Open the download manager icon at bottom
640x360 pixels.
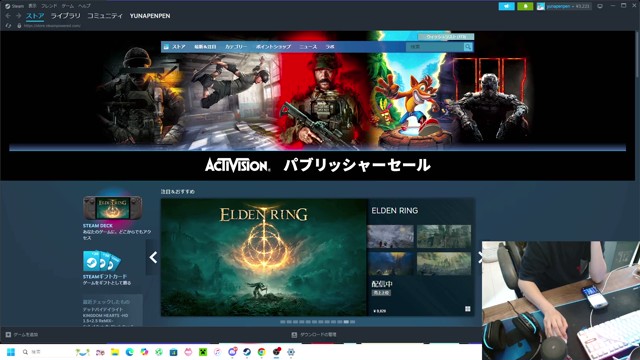(x=294, y=335)
